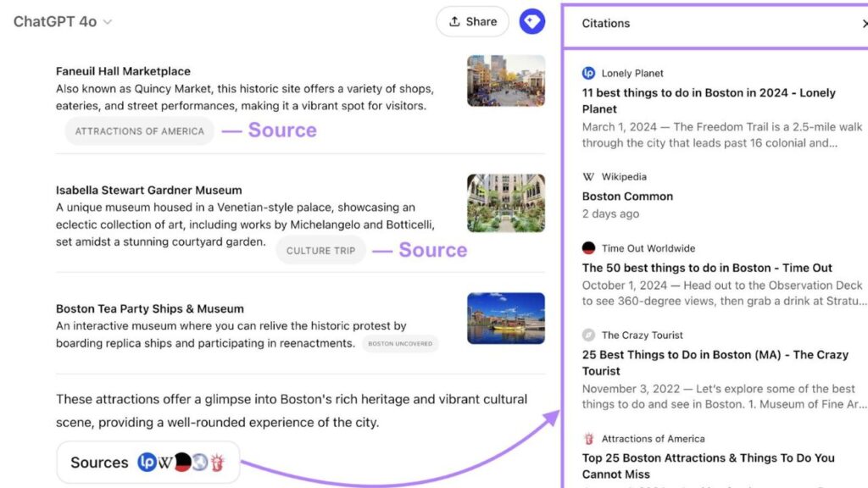
Task: Open '11 best things to do in Boston' link
Action: pos(709,101)
